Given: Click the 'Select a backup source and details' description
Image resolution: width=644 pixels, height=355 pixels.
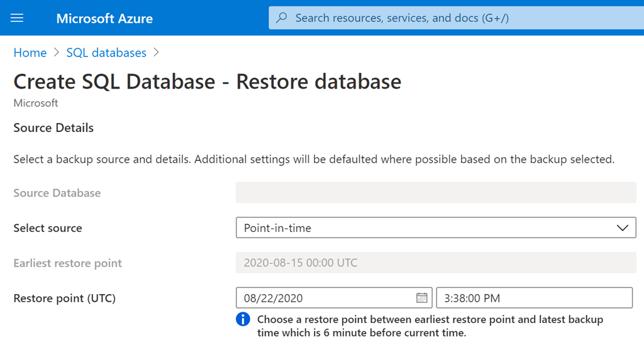Looking at the screenshot, I should (314, 159).
